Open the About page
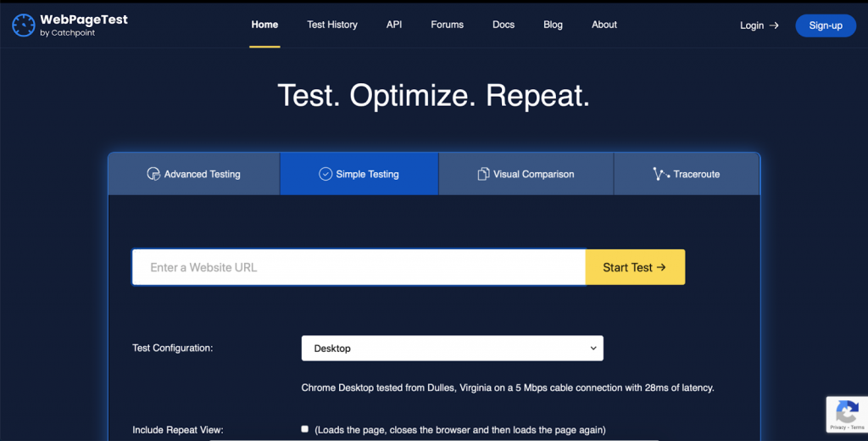 tap(604, 25)
